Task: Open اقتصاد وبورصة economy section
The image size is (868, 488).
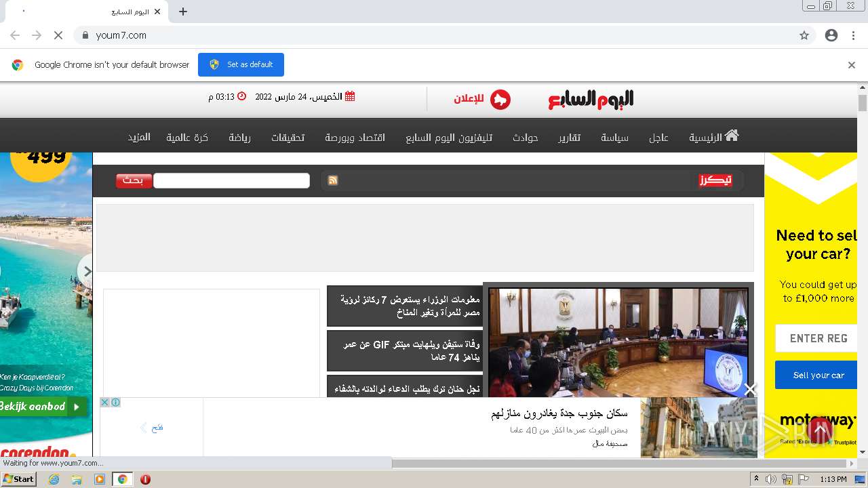Action: point(355,138)
